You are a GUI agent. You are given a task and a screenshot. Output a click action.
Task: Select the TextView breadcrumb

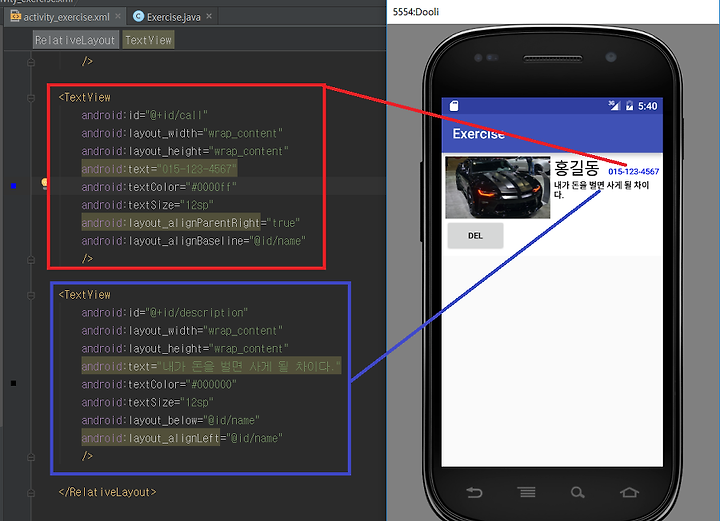pyautogui.click(x=148, y=40)
